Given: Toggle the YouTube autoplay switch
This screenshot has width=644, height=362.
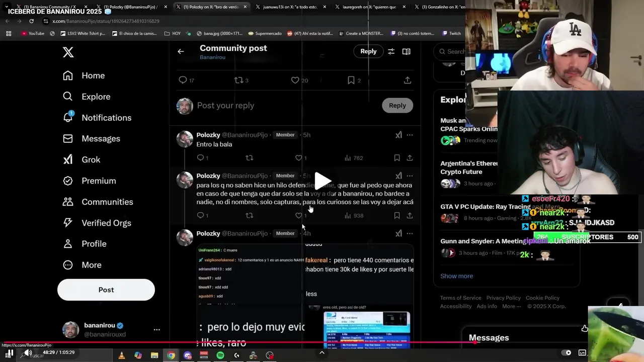Looking at the screenshot, I should (566, 352).
